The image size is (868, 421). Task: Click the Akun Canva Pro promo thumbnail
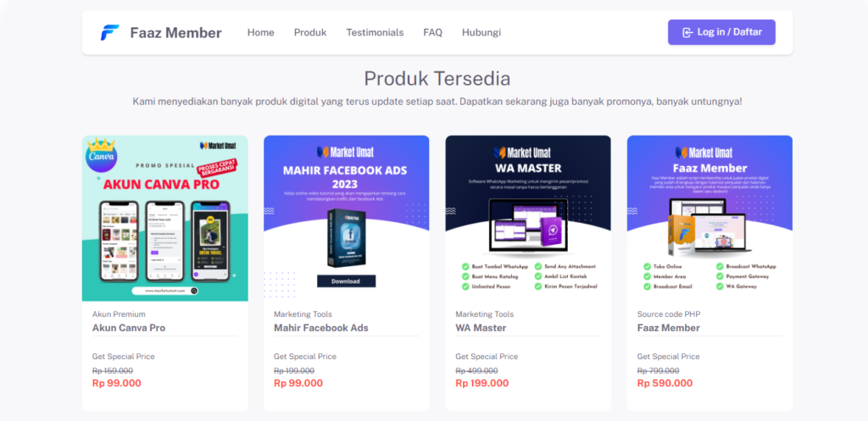(x=165, y=219)
